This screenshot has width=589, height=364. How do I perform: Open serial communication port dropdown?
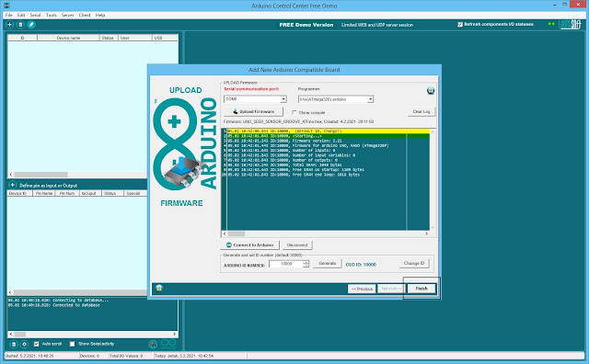[x=283, y=99]
